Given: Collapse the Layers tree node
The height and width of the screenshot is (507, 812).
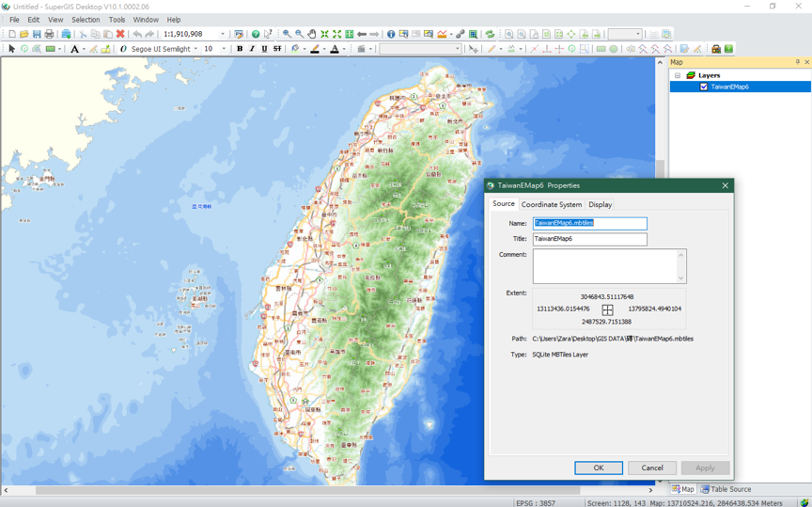Looking at the screenshot, I should tap(678, 75).
